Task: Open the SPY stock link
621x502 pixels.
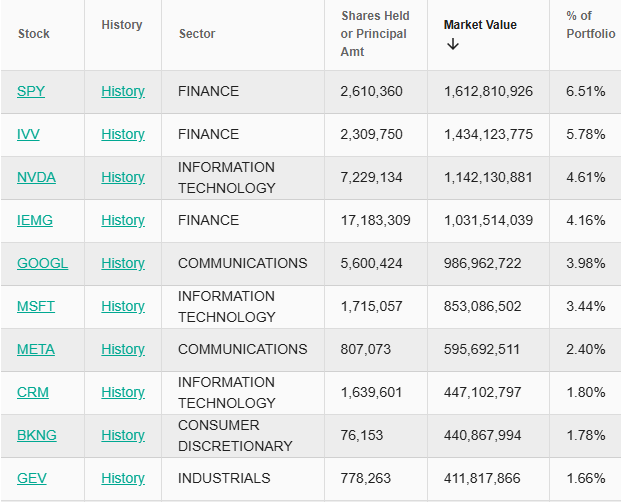Action: click(31, 91)
